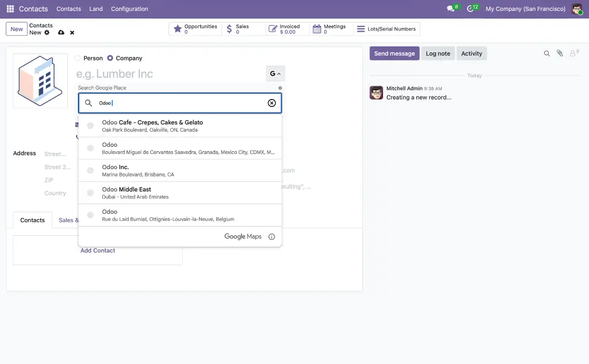
Task: Click the Sales dollar icon
Action: coord(229,29)
